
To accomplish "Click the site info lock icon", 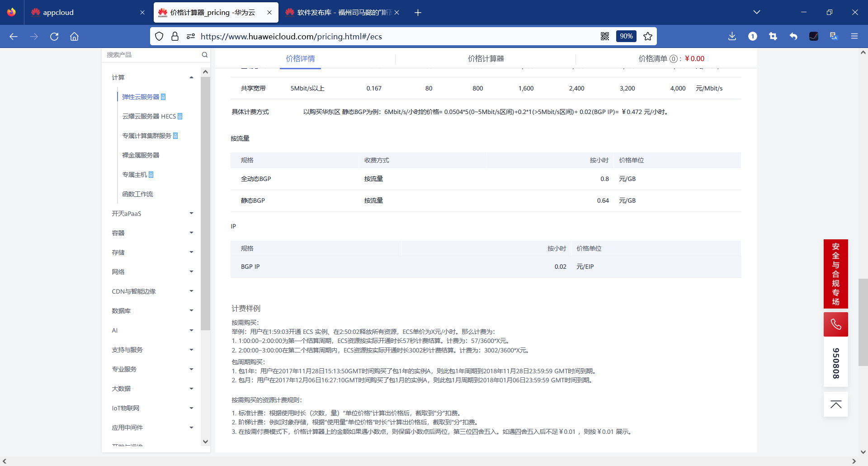I will click(x=175, y=36).
